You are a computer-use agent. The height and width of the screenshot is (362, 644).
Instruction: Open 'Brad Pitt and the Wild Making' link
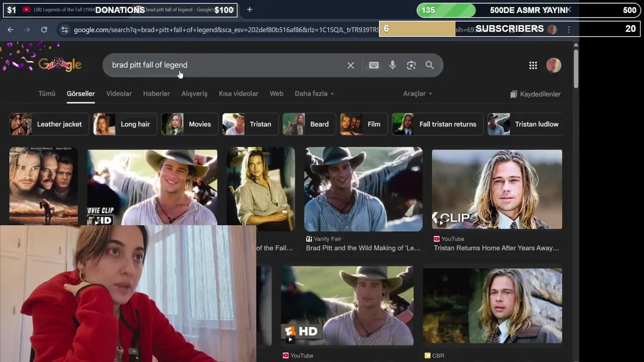(x=363, y=248)
